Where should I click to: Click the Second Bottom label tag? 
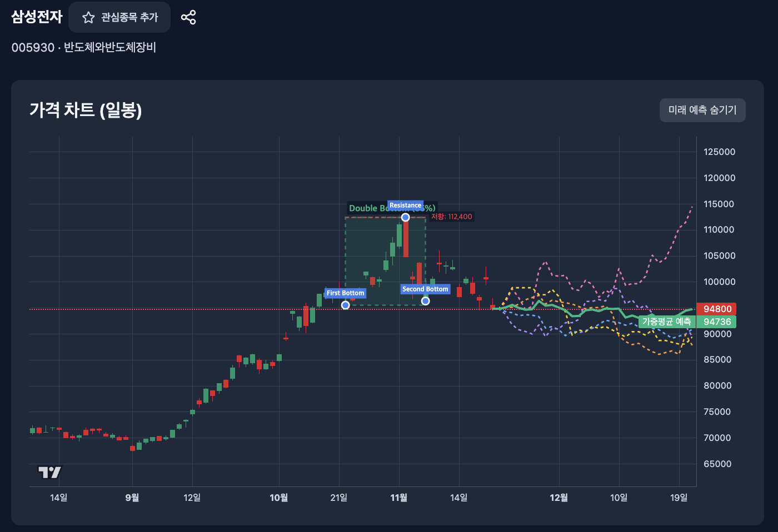(425, 289)
